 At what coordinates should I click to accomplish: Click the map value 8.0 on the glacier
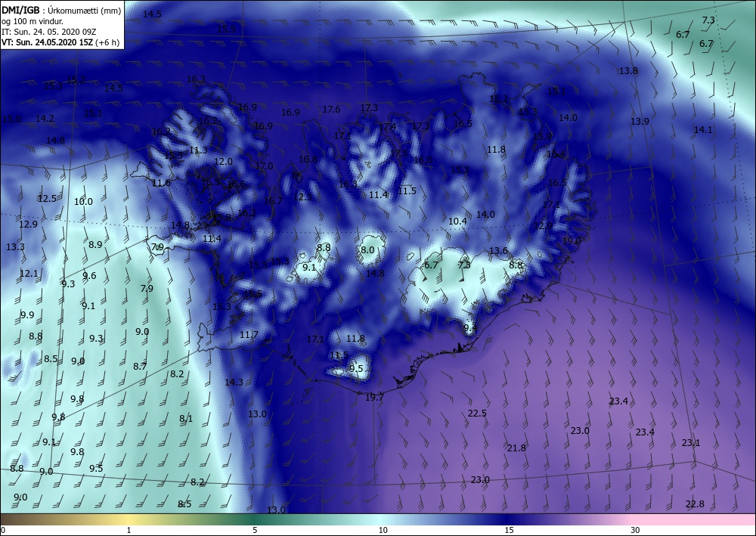(367, 249)
